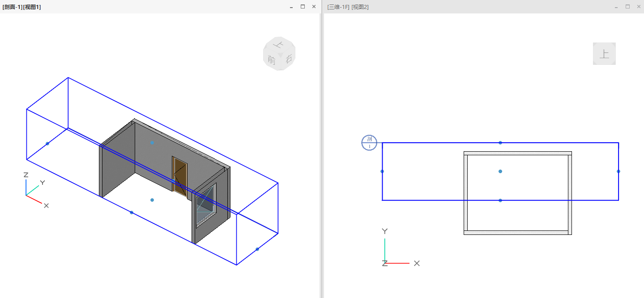Click the 前 face of the 剖面-1 view cube
Screen dimensions: 644x298
(x=271, y=60)
